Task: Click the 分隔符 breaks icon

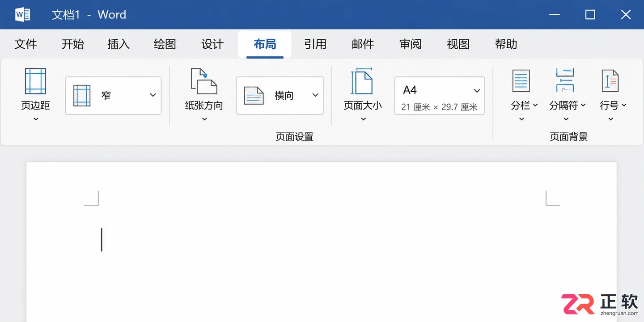Action: (x=565, y=80)
